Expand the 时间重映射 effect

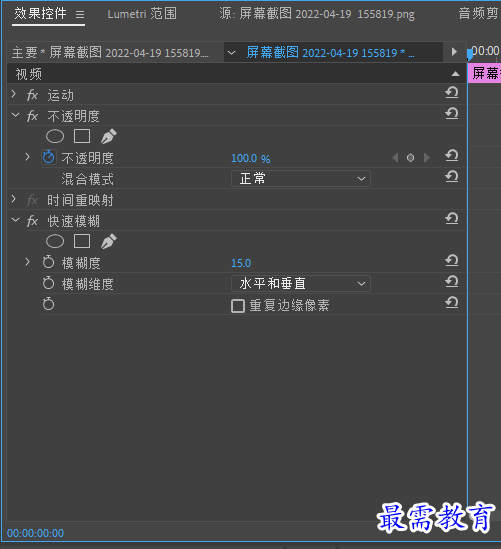pos(14,199)
